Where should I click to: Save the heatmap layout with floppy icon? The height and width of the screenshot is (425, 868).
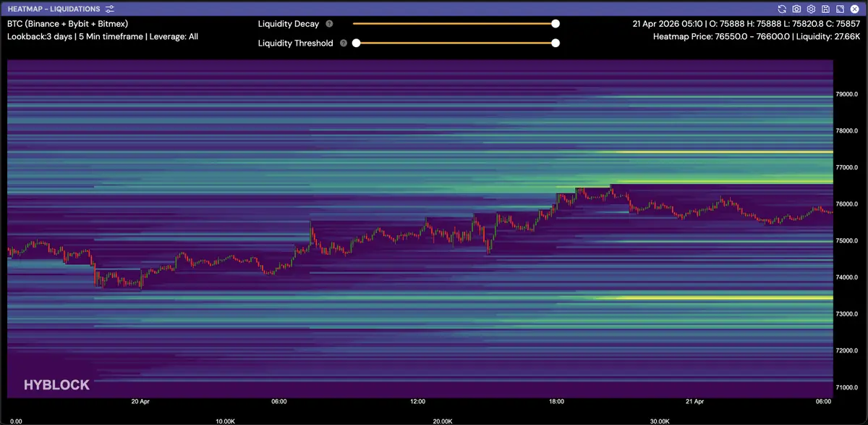[x=825, y=9]
